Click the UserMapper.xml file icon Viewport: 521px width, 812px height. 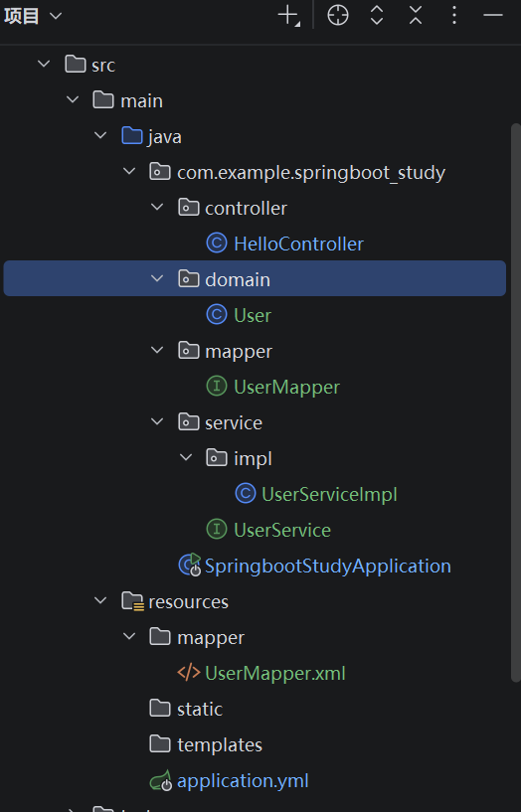[x=189, y=673]
